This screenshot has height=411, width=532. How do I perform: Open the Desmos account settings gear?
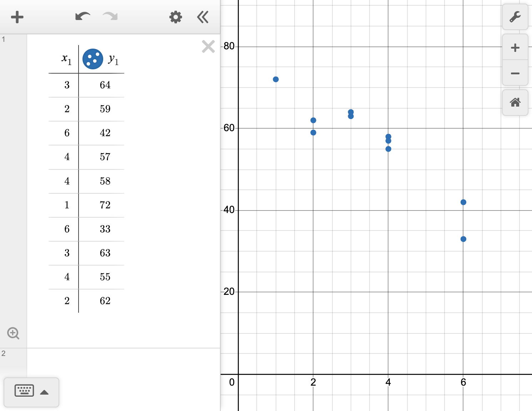pos(175,17)
